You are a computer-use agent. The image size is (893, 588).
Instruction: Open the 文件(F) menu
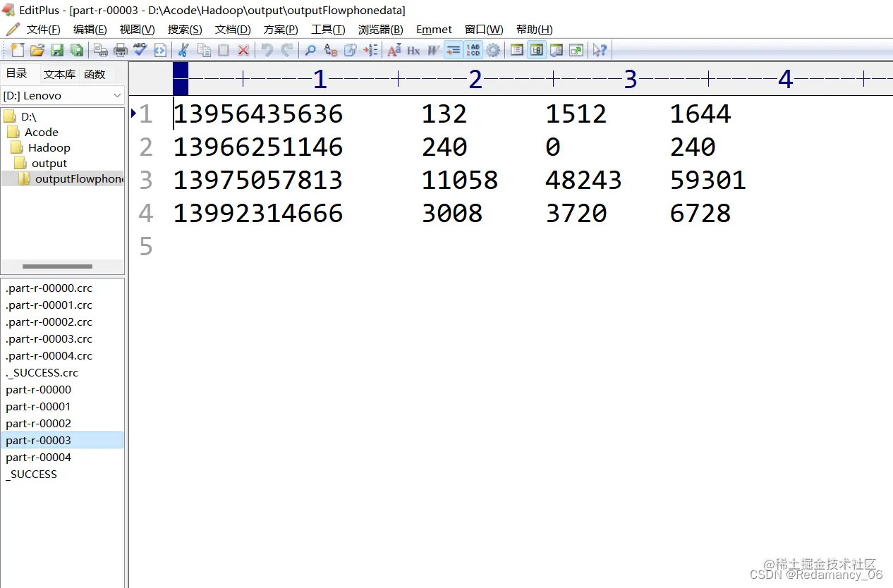(x=43, y=30)
